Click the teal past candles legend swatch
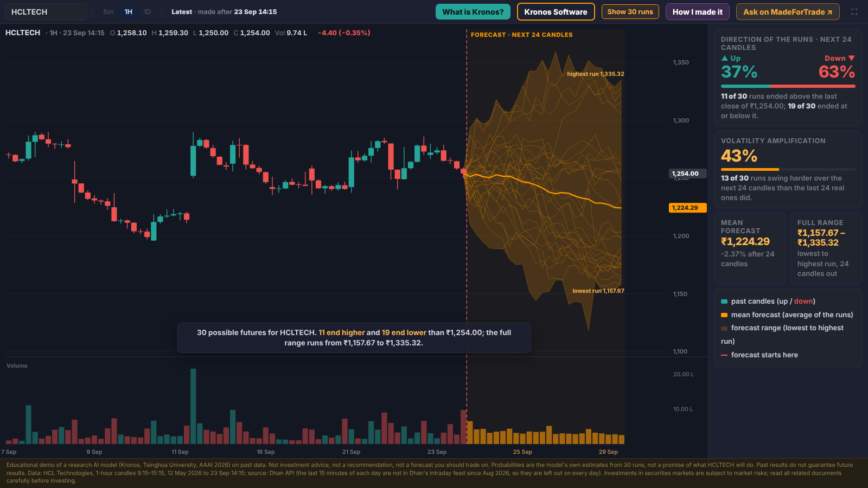Viewport: 868px width, 488px height. point(724,301)
